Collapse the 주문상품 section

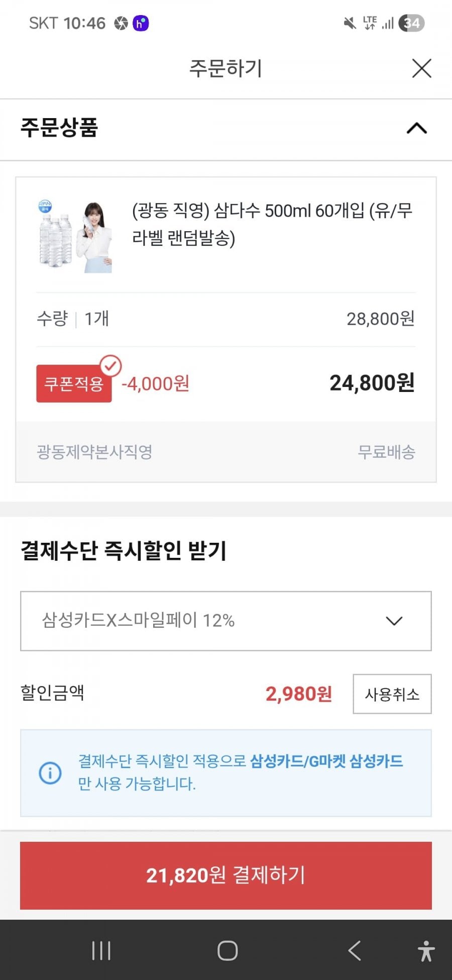(416, 129)
